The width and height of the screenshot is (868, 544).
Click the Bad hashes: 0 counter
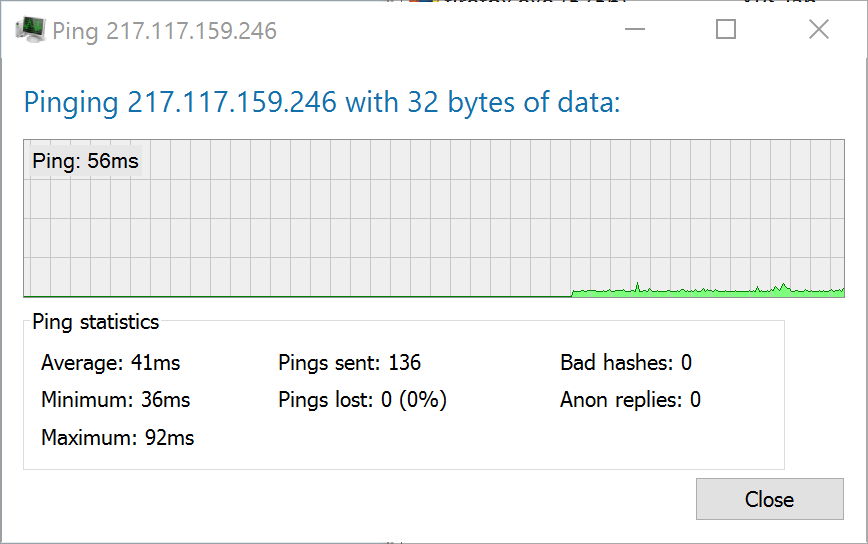click(x=626, y=362)
